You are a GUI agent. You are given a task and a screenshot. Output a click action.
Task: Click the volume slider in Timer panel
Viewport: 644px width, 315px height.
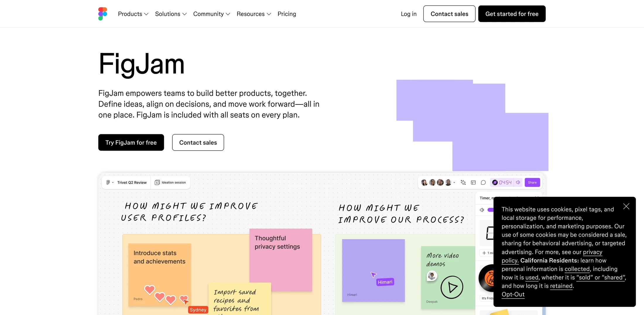491,210
